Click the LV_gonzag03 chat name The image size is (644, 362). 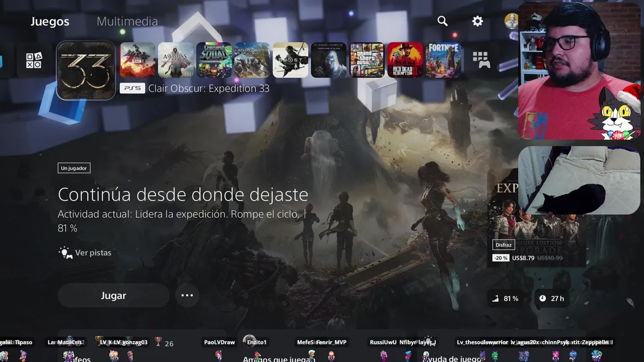pos(131,342)
